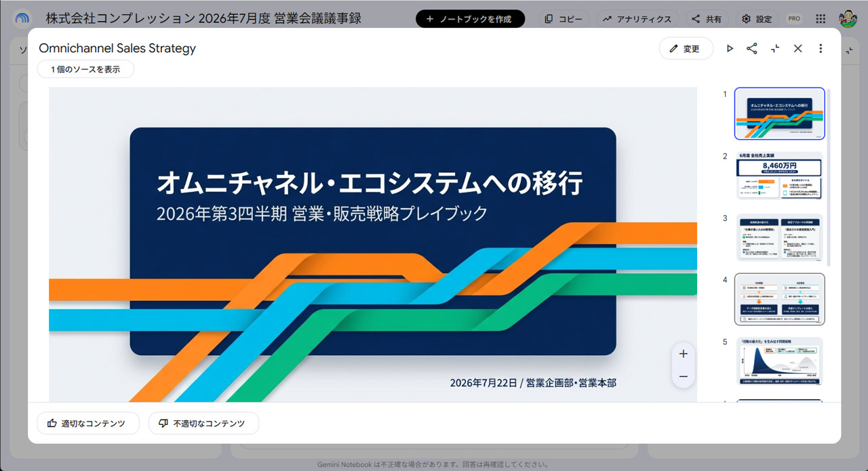Viewport: 868px width, 471px height.
Task: Click the 共有 button in the top bar
Action: pos(707,19)
